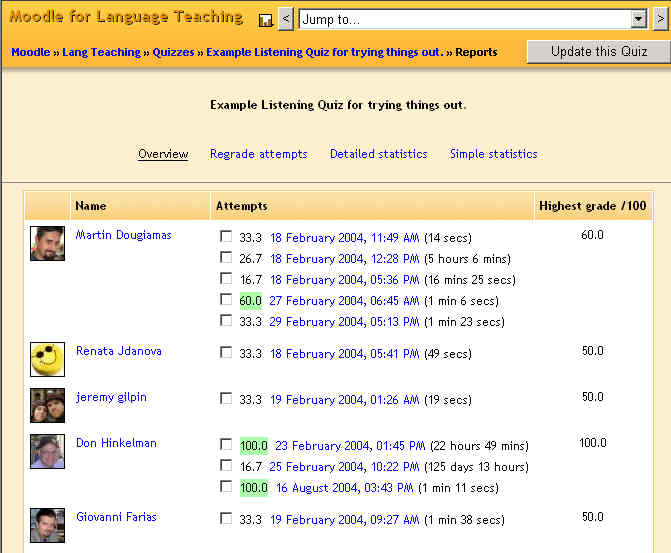671x553 pixels.
Task: Click Don Hinkelman highest grade 100.0
Action: (593, 443)
